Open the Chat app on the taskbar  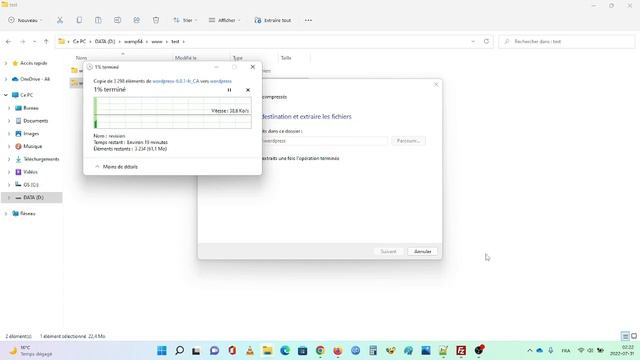point(214,351)
